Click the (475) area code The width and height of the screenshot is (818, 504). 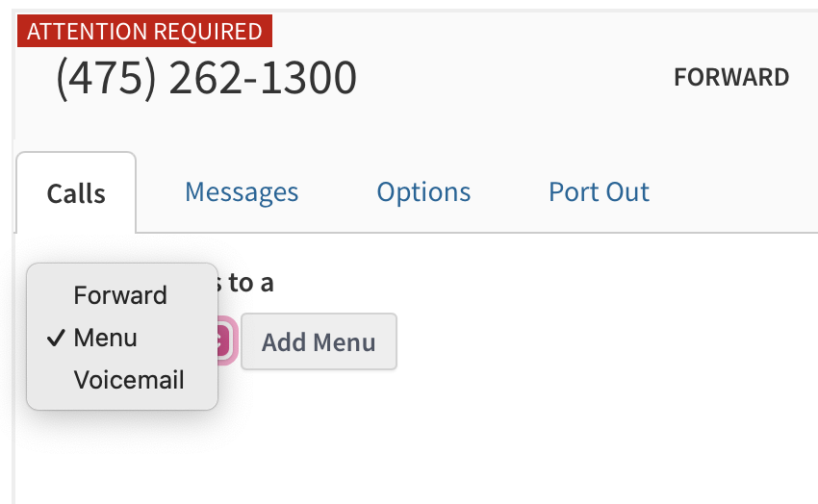(106, 78)
